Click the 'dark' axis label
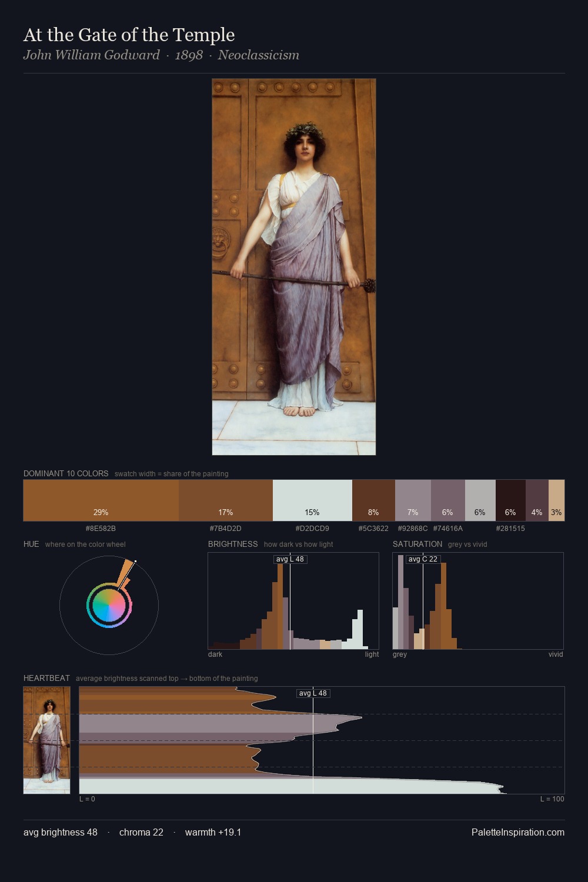588x882 pixels. click(x=215, y=654)
